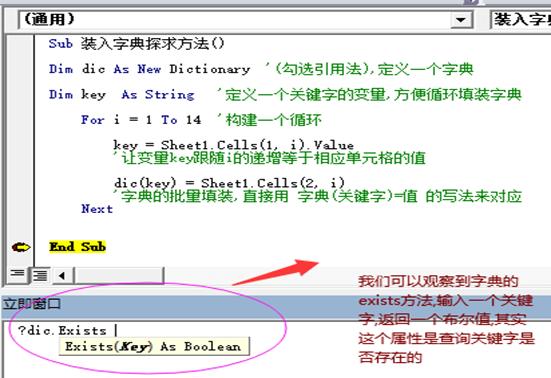The height and width of the screenshot is (378, 551).
Task: Click comment 构建一个循环
Action: [270, 120]
